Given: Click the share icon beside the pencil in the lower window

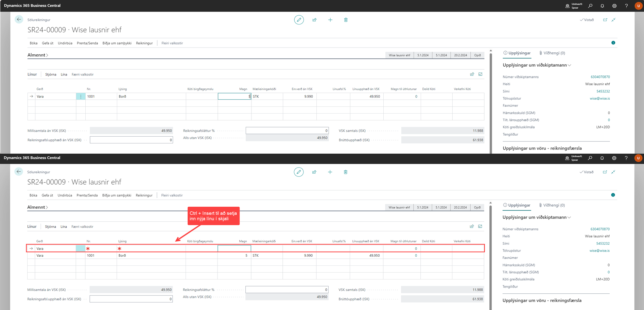Looking at the screenshot, I should (314, 172).
